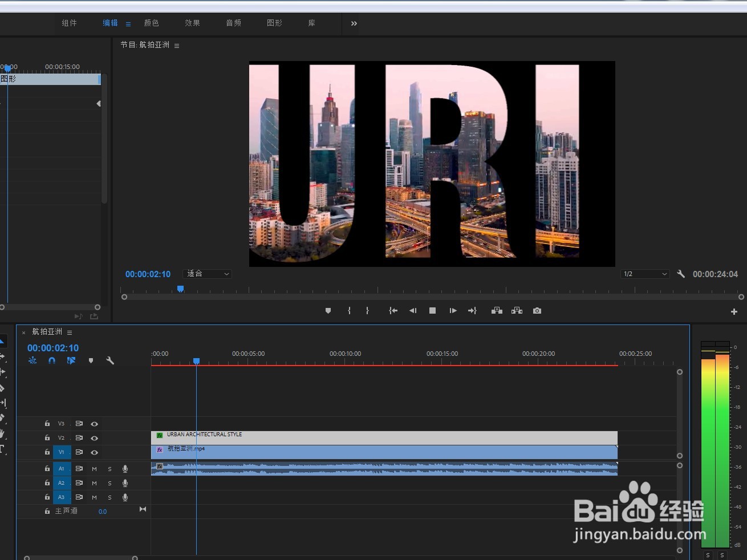Open Timeline display settings wrench
747x560 pixels.
110,360
